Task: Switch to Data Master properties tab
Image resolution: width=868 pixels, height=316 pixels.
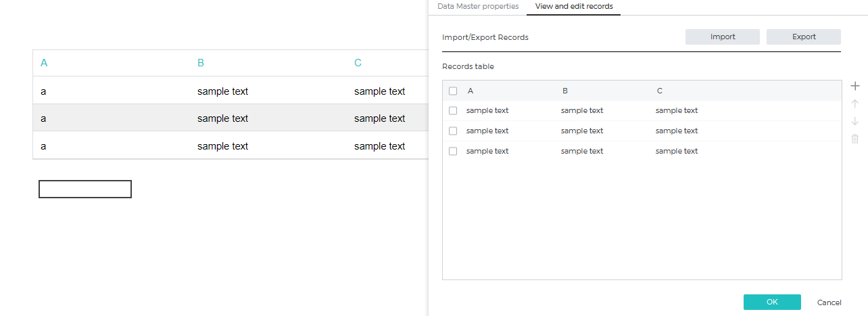Action: (x=478, y=6)
